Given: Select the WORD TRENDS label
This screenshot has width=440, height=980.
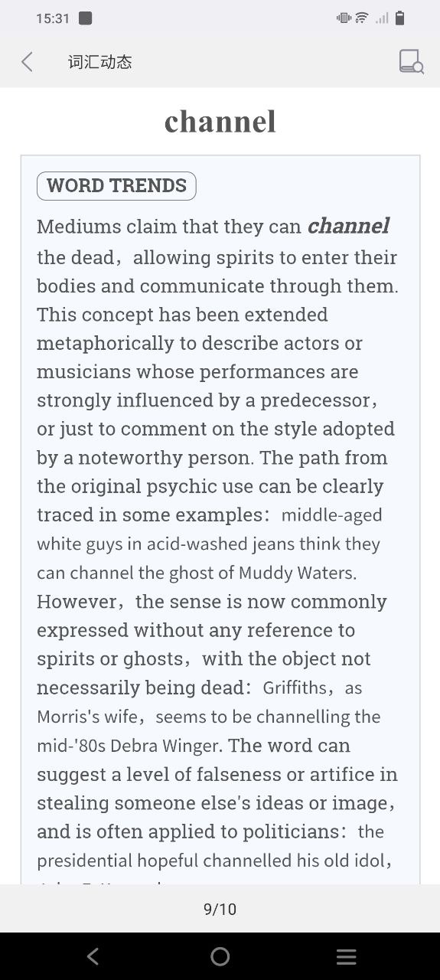Looking at the screenshot, I should coord(116,186).
